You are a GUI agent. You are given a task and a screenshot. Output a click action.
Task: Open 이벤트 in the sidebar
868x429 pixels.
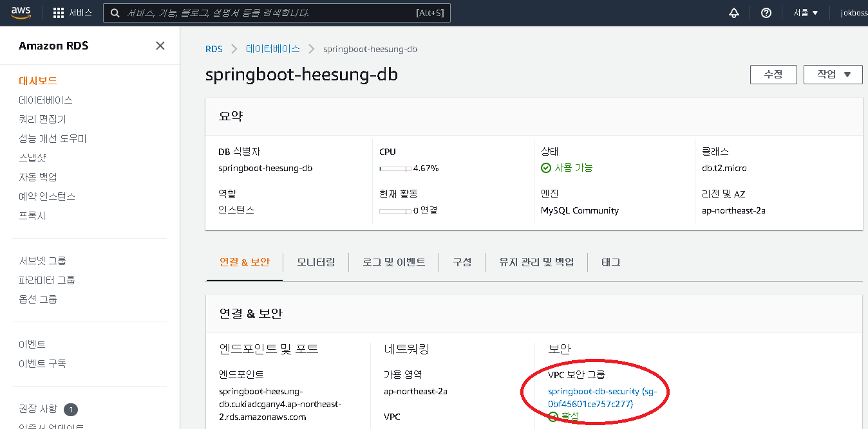click(32, 345)
